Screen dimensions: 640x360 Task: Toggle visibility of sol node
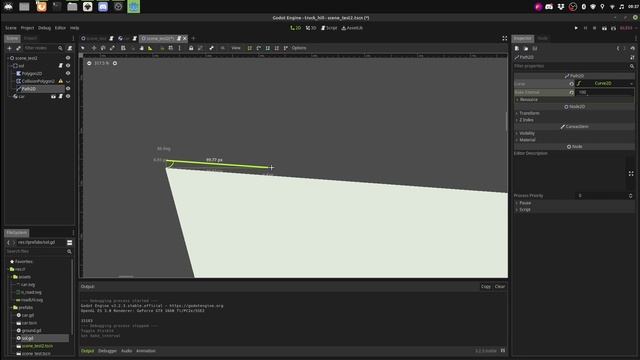pos(68,66)
